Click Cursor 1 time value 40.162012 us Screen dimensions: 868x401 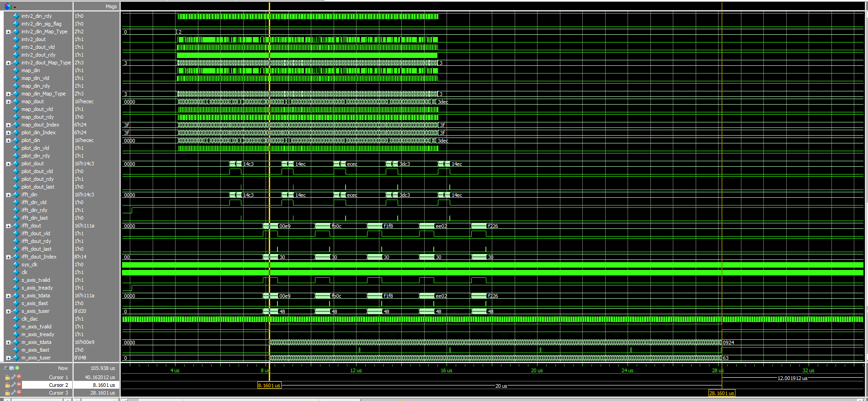coord(100,377)
